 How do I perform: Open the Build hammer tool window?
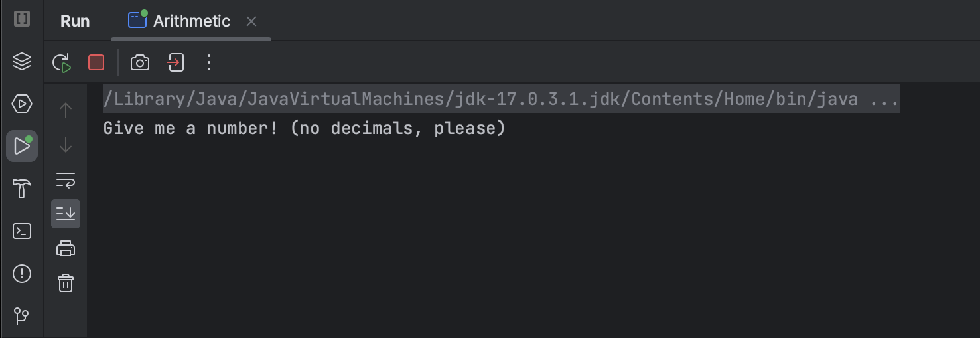pyautogui.click(x=22, y=189)
